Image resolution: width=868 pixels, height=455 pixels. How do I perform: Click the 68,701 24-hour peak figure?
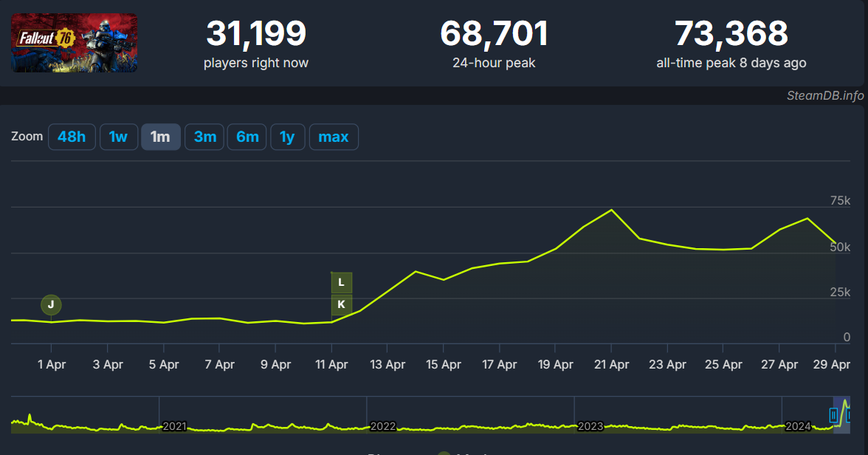click(494, 34)
